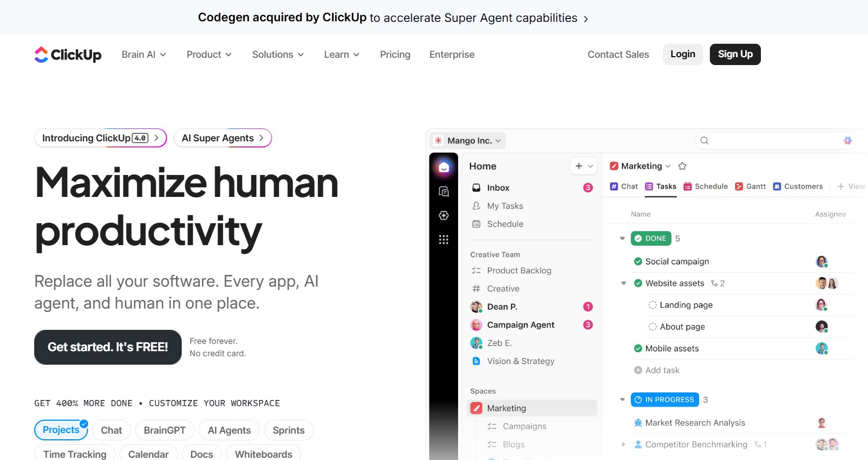Toggle the favorite star next to Marketing
Image resolution: width=868 pixels, height=460 pixels.
pyautogui.click(x=682, y=165)
